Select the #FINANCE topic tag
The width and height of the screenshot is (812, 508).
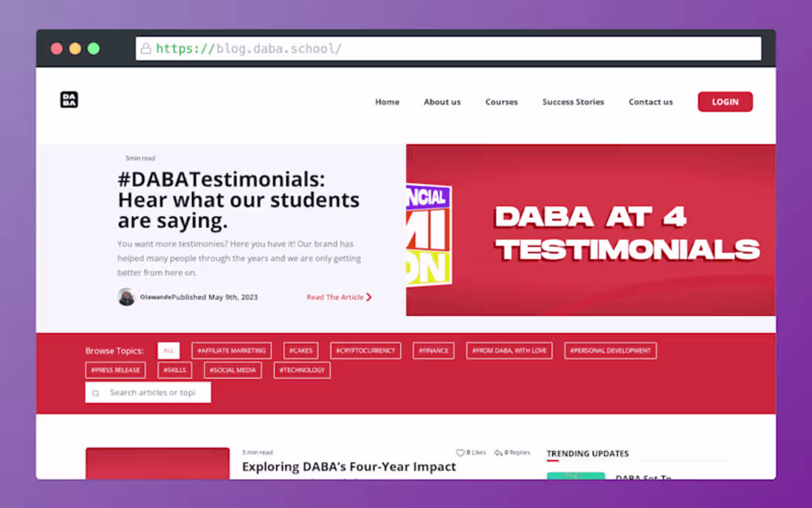433,350
